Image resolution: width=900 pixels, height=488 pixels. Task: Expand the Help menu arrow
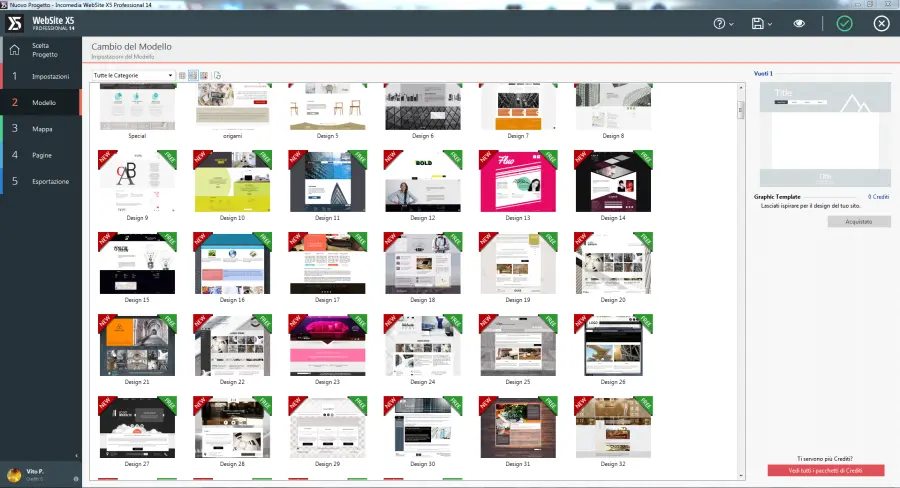tap(731, 24)
